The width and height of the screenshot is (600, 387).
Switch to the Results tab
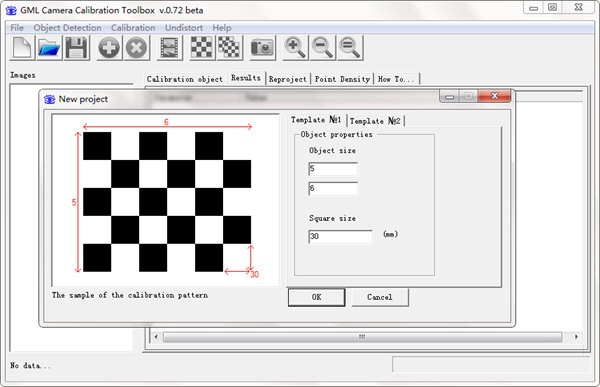pyautogui.click(x=246, y=78)
